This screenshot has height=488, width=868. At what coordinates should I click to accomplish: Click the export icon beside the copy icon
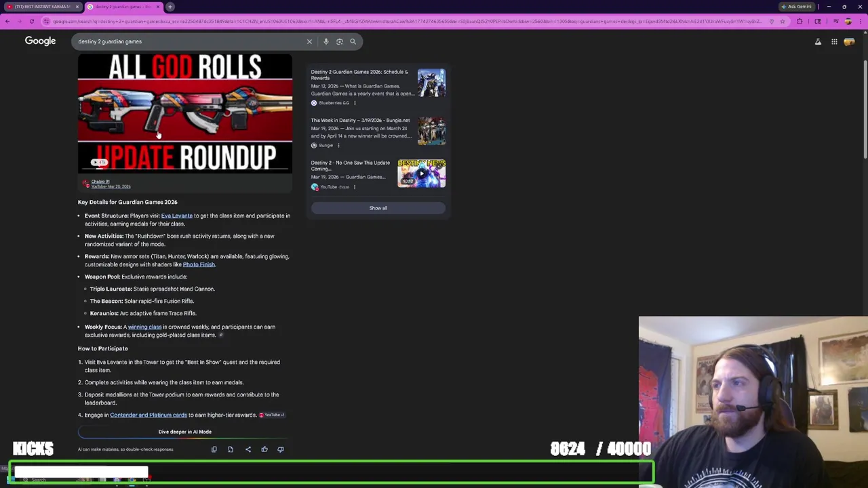pos(231,449)
